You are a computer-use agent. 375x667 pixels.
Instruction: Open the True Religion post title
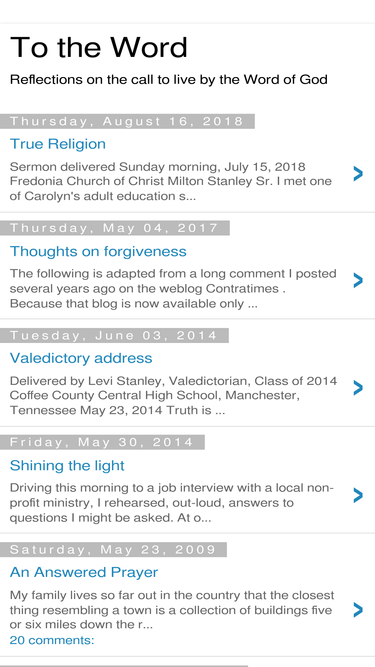pyautogui.click(x=58, y=144)
